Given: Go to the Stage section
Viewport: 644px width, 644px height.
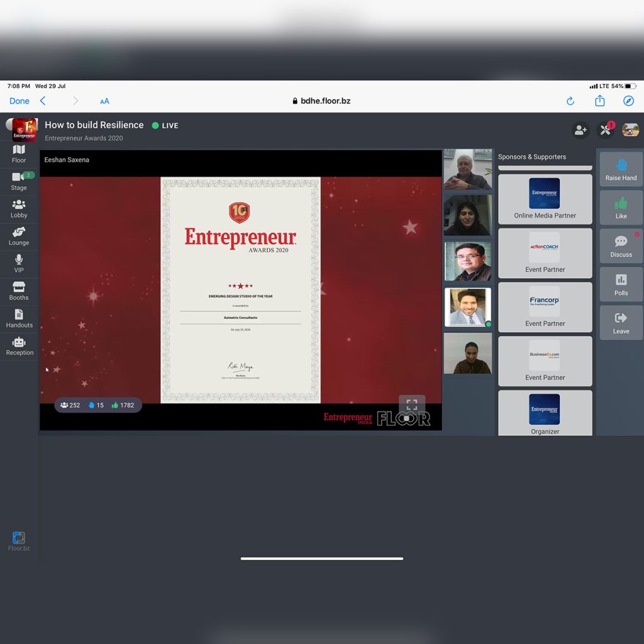Looking at the screenshot, I should pyautogui.click(x=19, y=182).
